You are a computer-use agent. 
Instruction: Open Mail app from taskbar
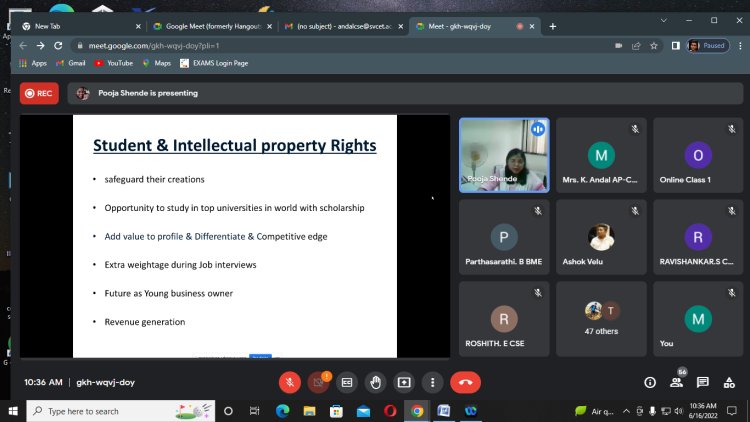pyautogui.click(x=363, y=411)
